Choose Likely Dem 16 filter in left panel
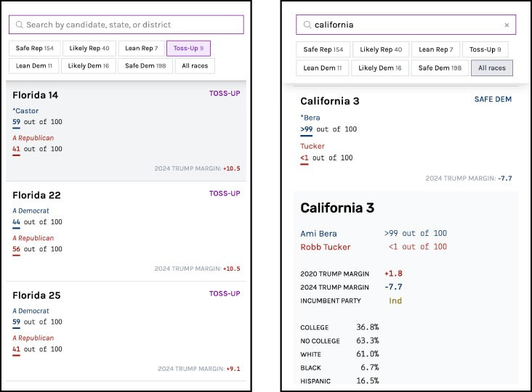Image resolution: width=532 pixels, height=392 pixels. click(88, 66)
